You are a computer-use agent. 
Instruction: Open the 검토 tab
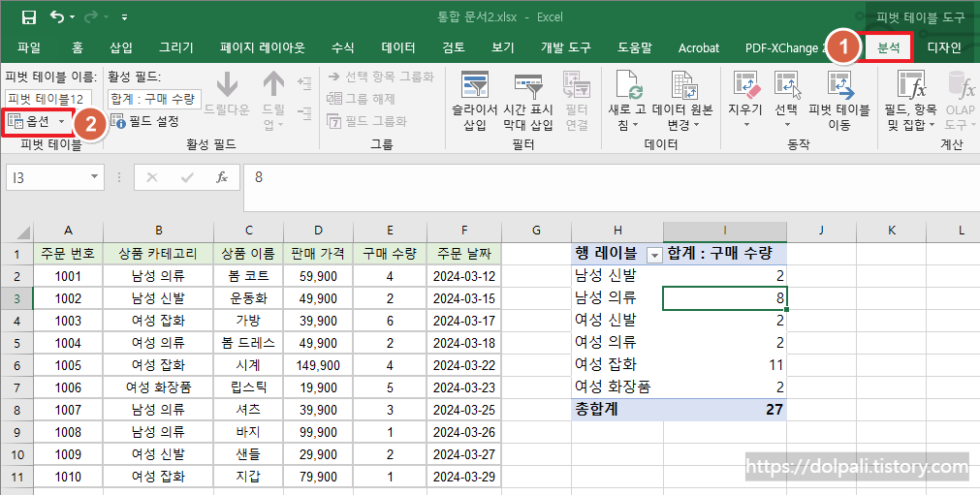(x=453, y=47)
